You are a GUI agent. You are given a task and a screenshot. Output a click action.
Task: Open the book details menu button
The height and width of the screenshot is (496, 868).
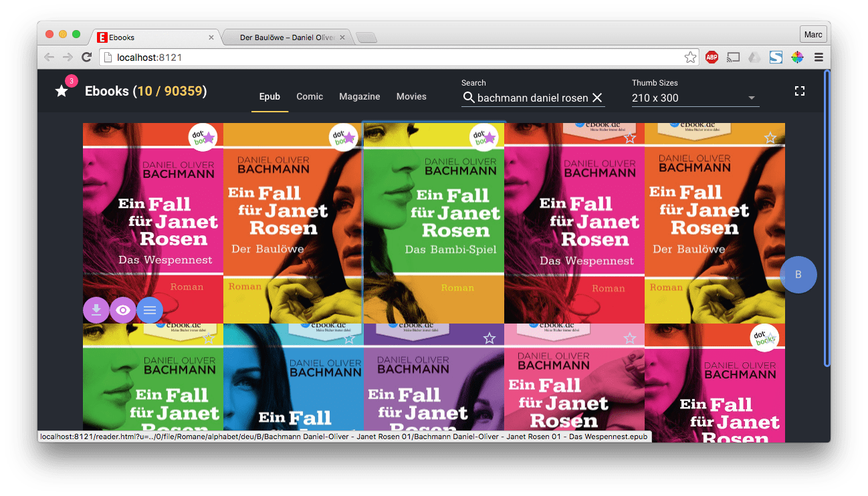click(150, 310)
